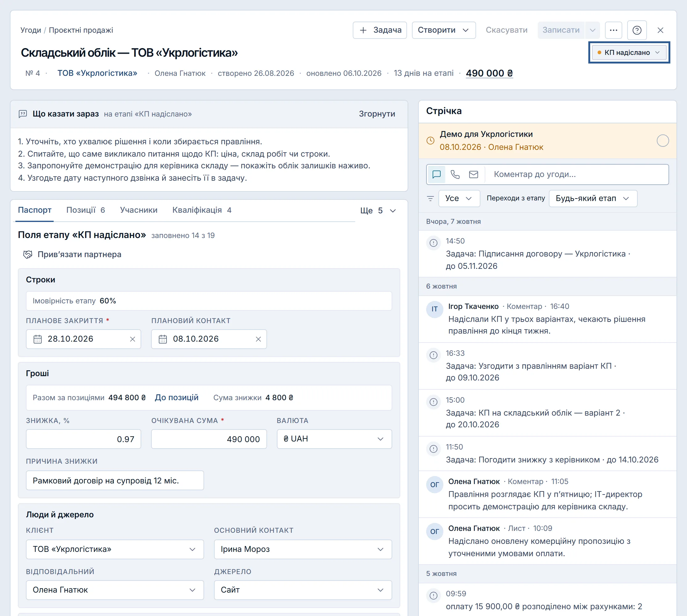
Task: Open the Кваліфікація tab
Action: click(202, 210)
